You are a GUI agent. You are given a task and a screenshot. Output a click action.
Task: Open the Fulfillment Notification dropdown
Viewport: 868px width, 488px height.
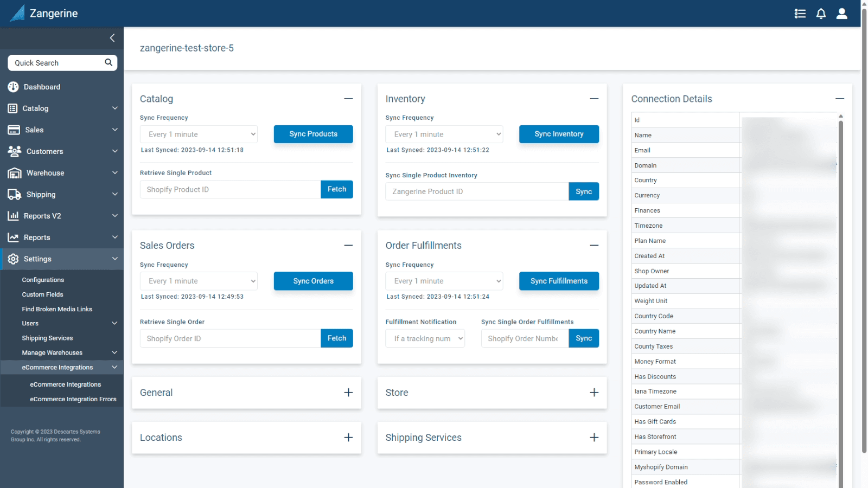tap(425, 338)
